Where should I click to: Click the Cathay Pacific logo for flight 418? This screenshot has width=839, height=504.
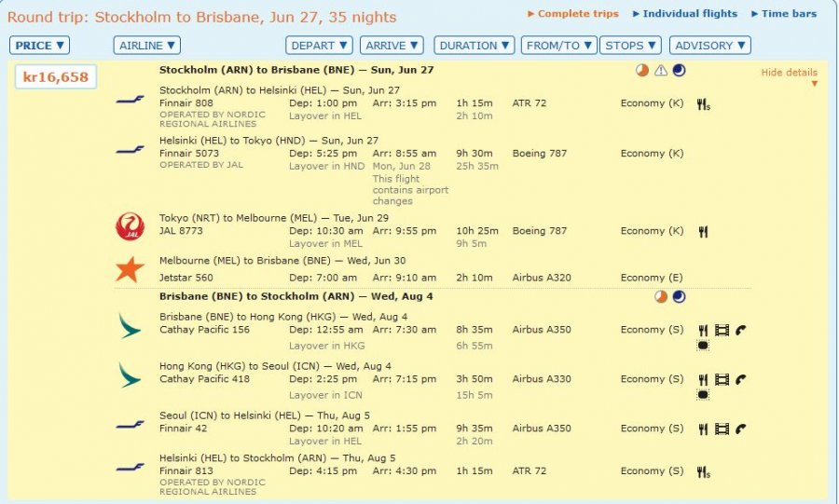[x=130, y=375]
